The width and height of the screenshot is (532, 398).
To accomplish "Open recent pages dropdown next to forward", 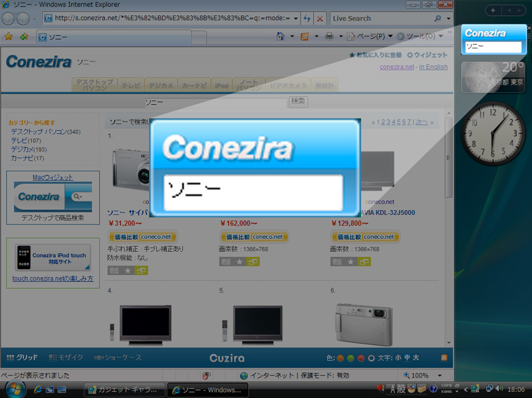I will [35, 19].
